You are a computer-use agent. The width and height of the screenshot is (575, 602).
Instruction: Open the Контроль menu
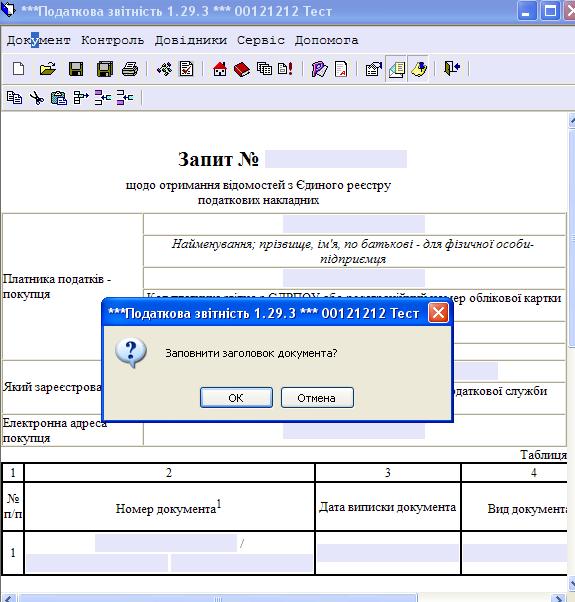[x=112, y=40]
